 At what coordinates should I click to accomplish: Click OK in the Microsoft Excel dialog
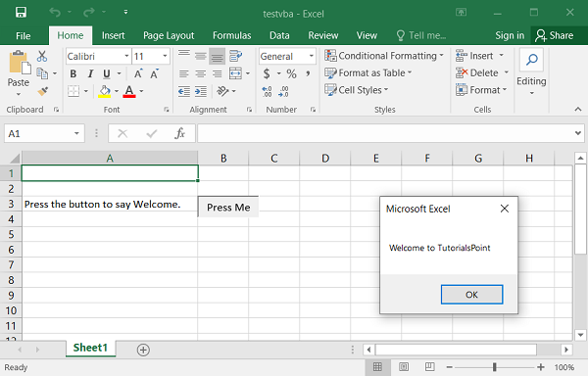tap(471, 295)
